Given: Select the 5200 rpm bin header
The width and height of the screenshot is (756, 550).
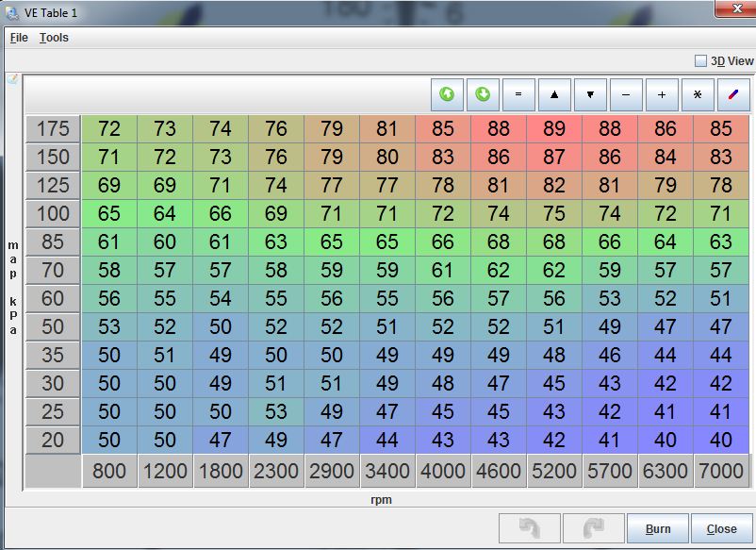Looking at the screenshot, I should (x=554, y=471).
